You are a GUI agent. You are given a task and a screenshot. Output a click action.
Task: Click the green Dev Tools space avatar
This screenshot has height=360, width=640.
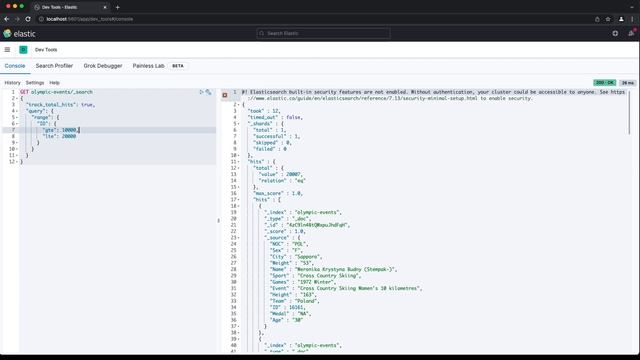click(23, 50)
